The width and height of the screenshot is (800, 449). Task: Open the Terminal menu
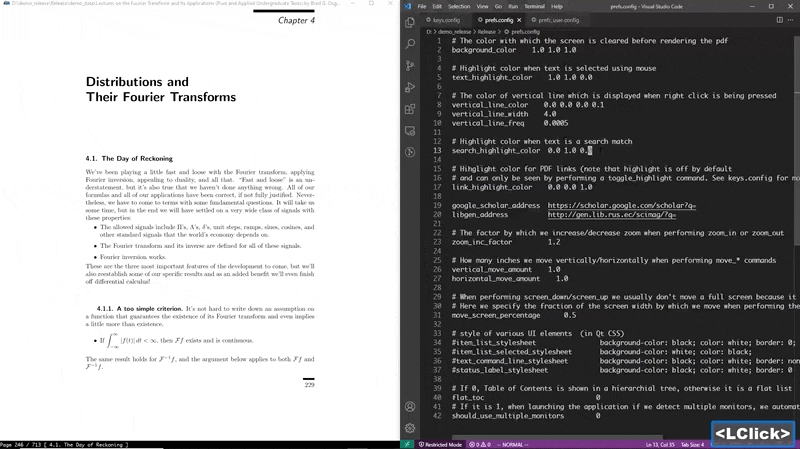534,7
